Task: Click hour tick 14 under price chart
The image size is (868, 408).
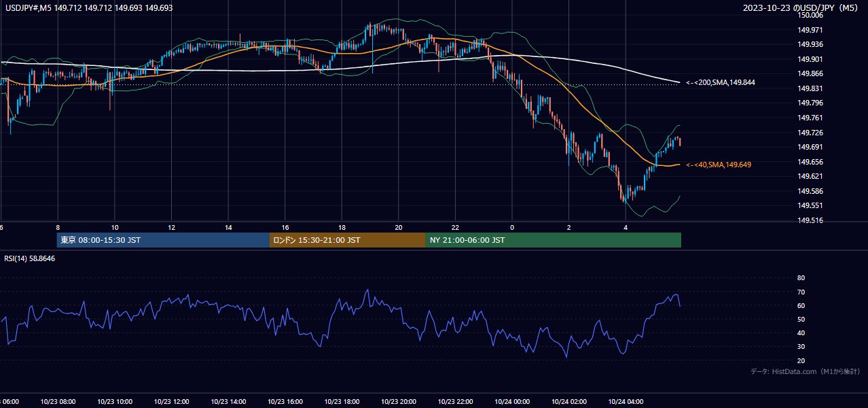Action: coord(229,228)
